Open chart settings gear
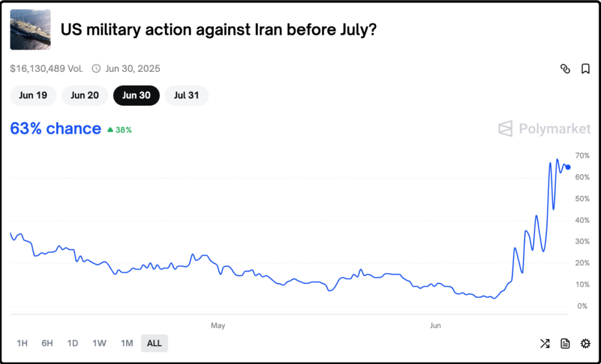 [585, 343]
